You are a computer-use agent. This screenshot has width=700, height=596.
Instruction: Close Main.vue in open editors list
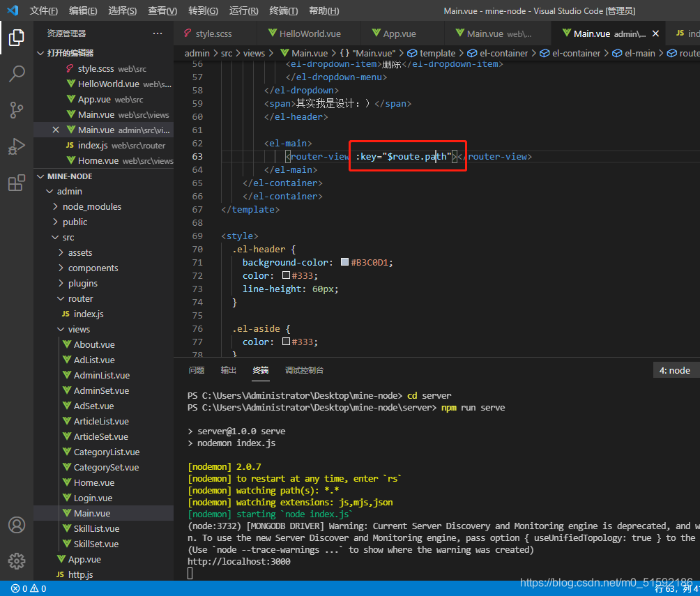[56, 130]
